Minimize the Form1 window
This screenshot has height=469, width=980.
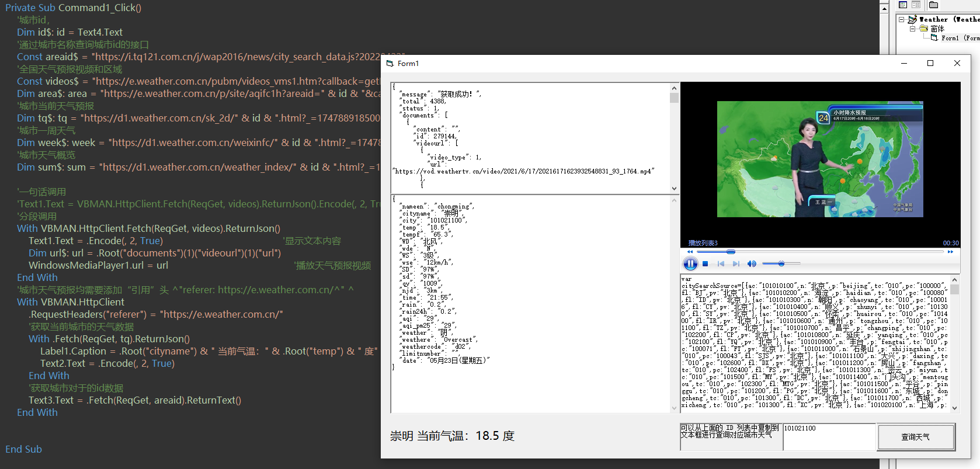904,63
